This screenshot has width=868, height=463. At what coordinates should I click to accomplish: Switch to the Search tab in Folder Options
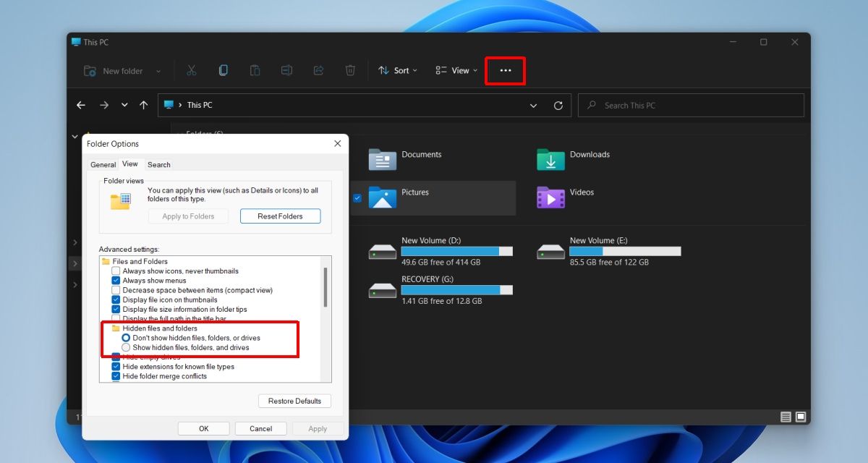[x=158, y=164]
